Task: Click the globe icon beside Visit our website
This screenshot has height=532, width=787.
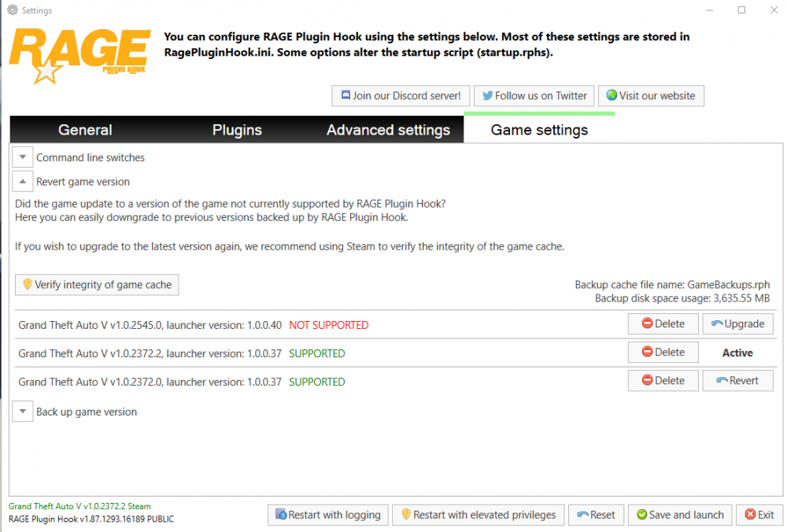Action: pyautogui.click(x=611, y=95)
